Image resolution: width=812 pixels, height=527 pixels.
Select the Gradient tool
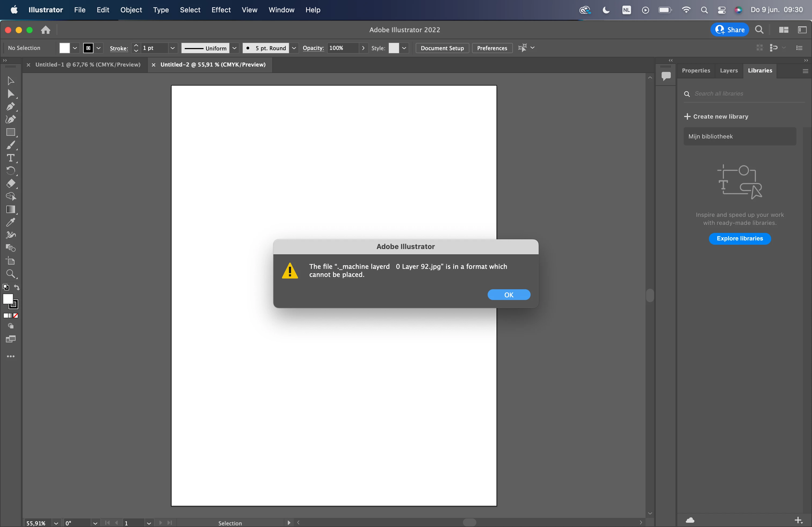click(x=10, y=210)
